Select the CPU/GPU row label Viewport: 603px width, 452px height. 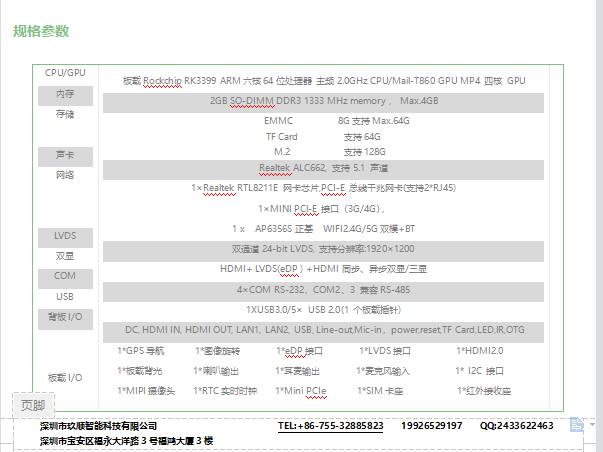pos(65,73)
